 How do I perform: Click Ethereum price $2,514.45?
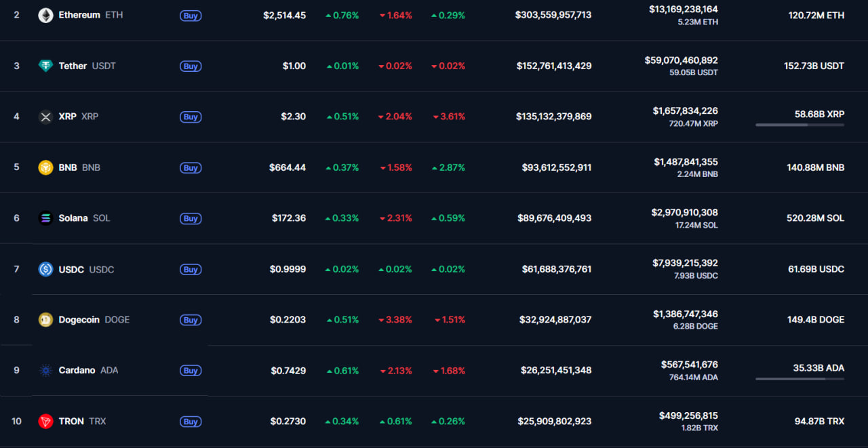tap(285, 16)
